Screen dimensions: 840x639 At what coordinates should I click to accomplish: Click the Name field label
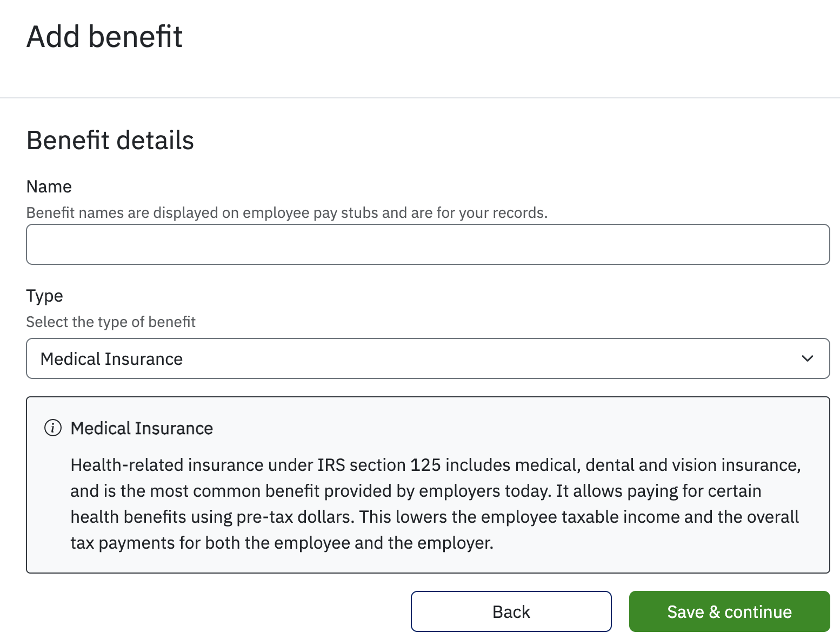[x=49, y=186]
